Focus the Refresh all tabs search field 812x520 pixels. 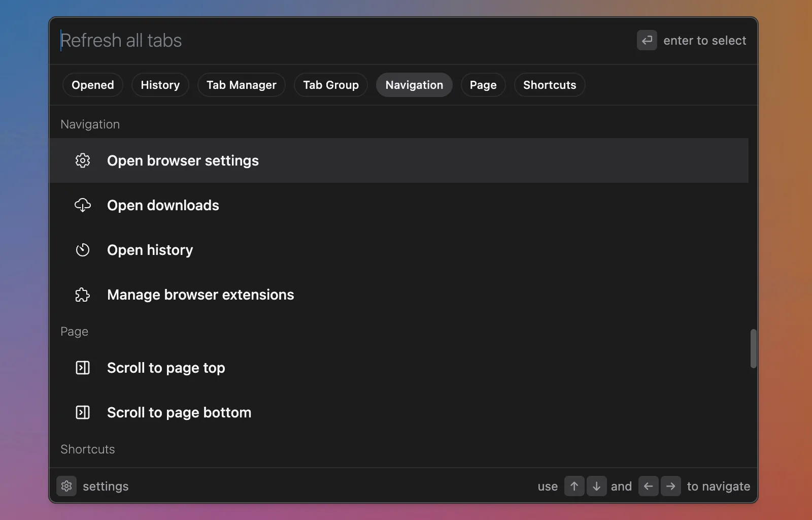click(x=304, y=41)
